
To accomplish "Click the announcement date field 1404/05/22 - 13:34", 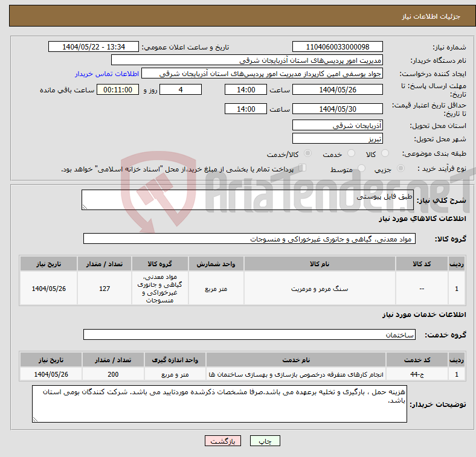I will (x=94, y=46).
